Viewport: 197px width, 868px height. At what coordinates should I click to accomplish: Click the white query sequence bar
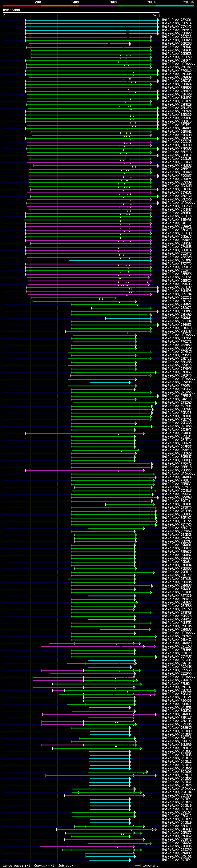pyautogui.click(x=81, y=13)
